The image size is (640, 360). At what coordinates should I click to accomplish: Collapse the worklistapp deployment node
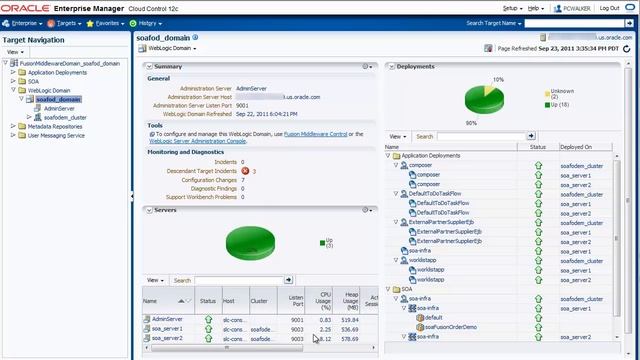click(x=396, y=260)
